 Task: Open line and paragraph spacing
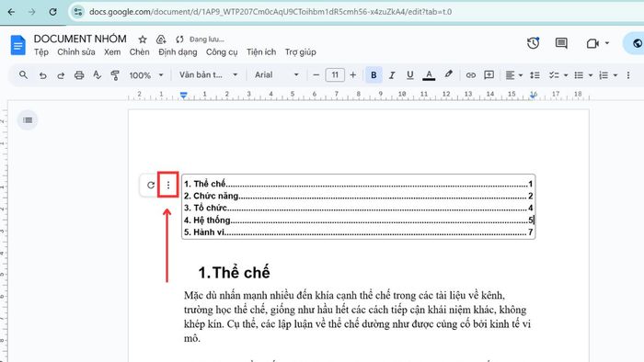[x=535, y=75]
